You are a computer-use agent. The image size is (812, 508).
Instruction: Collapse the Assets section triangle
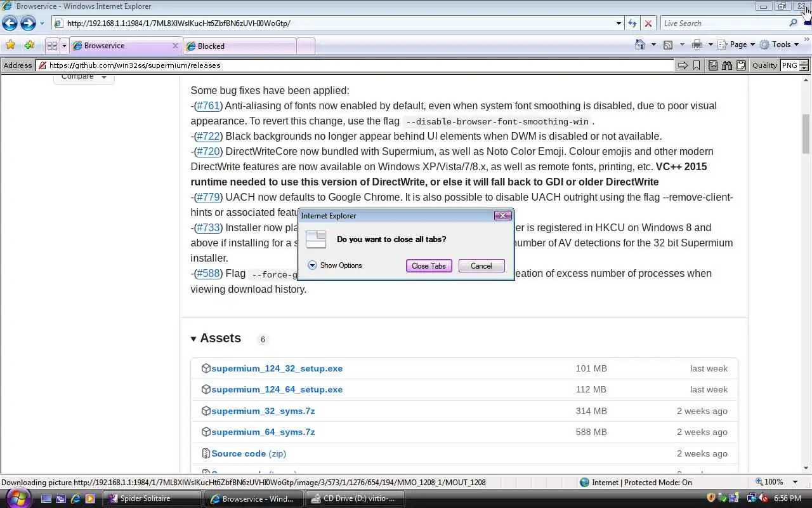pos(193,339)
